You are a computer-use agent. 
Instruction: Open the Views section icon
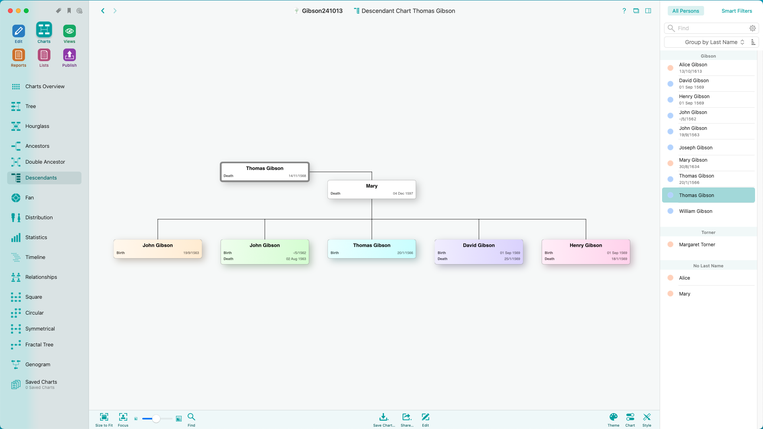tap(69, 31)
